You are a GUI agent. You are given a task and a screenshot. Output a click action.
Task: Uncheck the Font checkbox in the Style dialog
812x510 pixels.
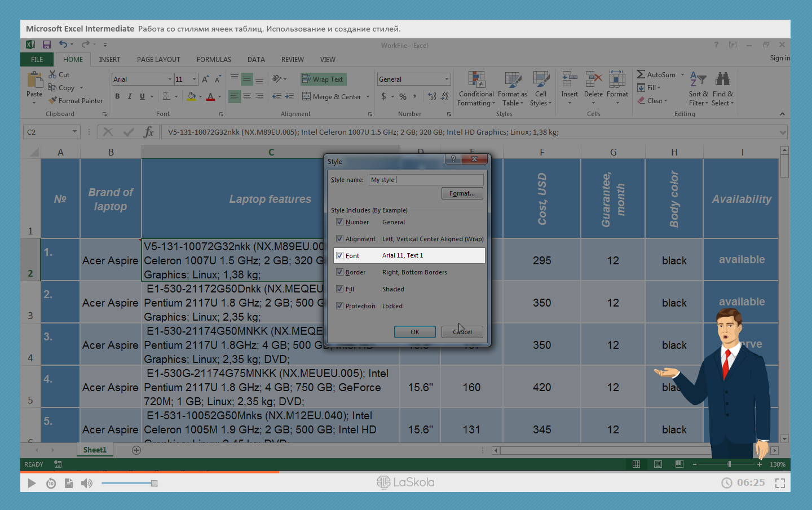tap(340, 255)
